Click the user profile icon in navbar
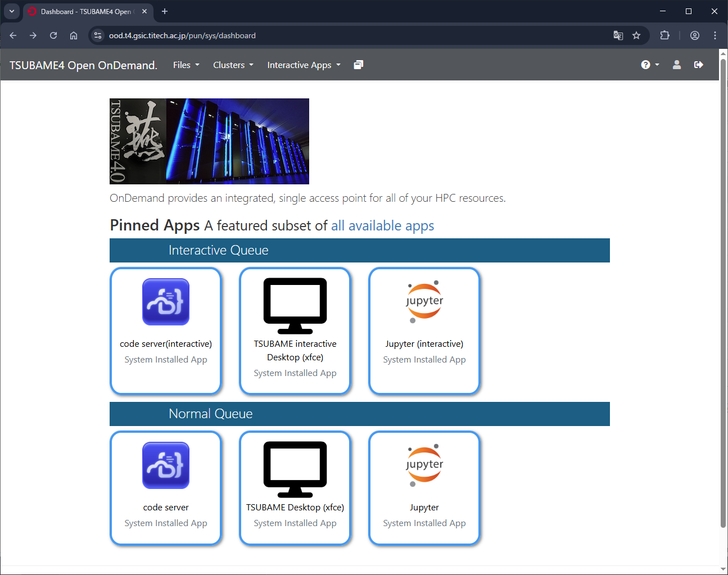The height and width of the screenshot is (575, 728). [676, 65]
